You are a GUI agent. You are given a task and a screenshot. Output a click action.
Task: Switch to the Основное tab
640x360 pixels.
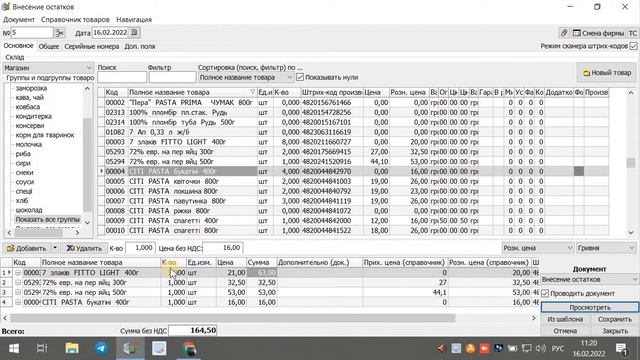[18, 46]
